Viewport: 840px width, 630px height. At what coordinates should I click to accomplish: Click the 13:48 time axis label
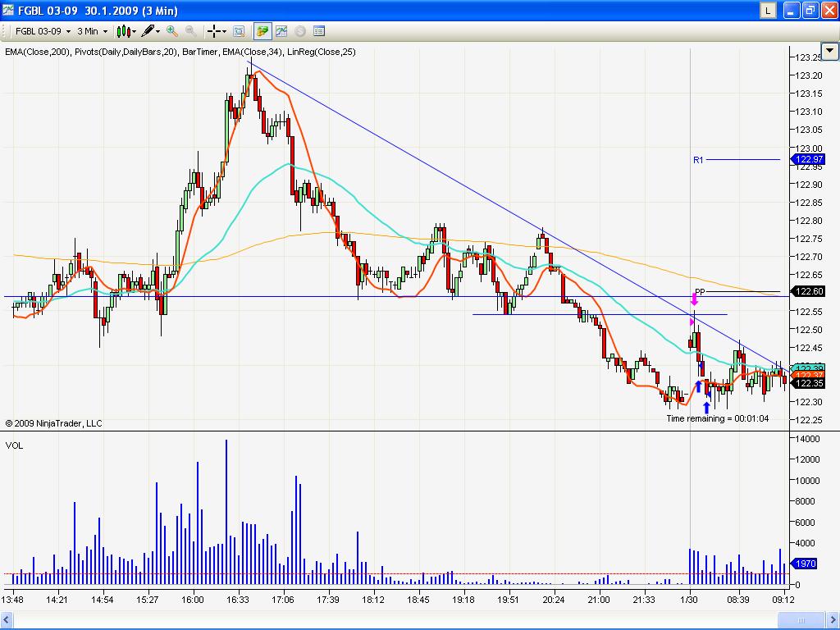tap(12, 600)
